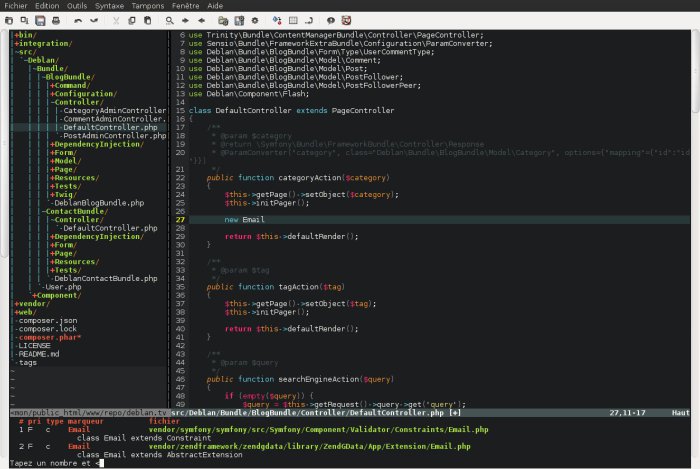Expand the +integration/ folder
Screen dimensions: 700x469
(43, 43)
